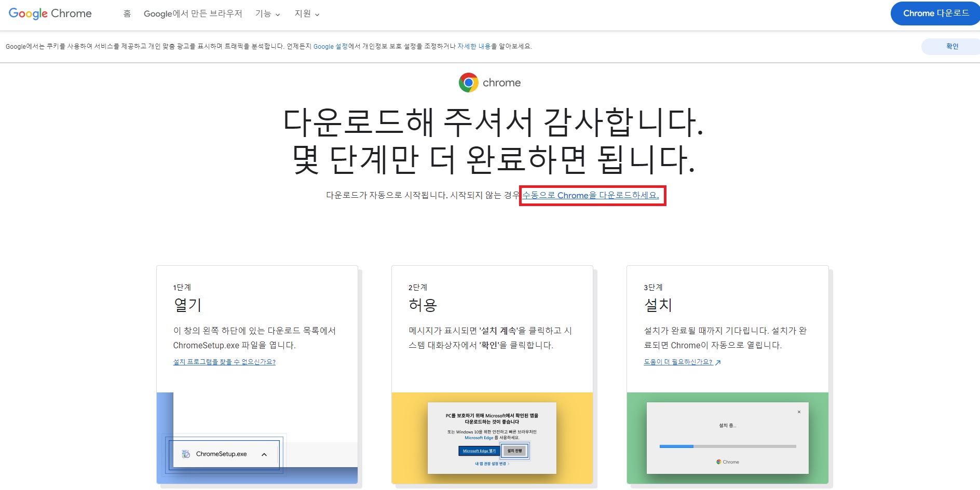The height and width of the screenshot is (490, 980).
Task: Click the ChromeSetup.exe file icon in illustration
Action: coord(186,454)
